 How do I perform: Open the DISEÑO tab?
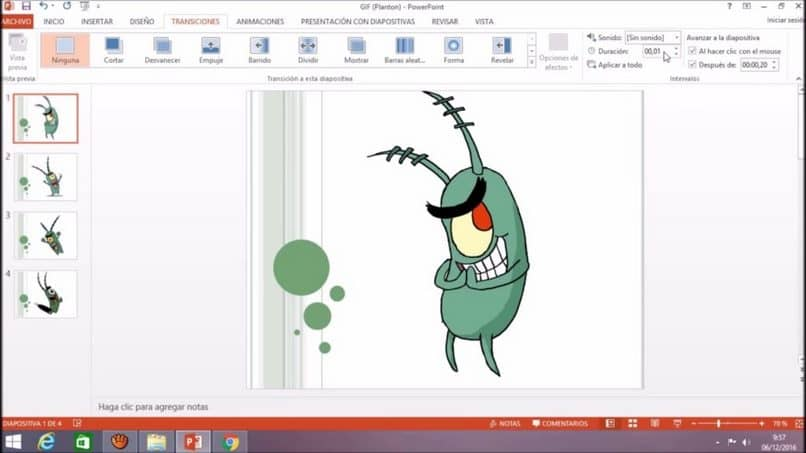[x=142, y=21]
